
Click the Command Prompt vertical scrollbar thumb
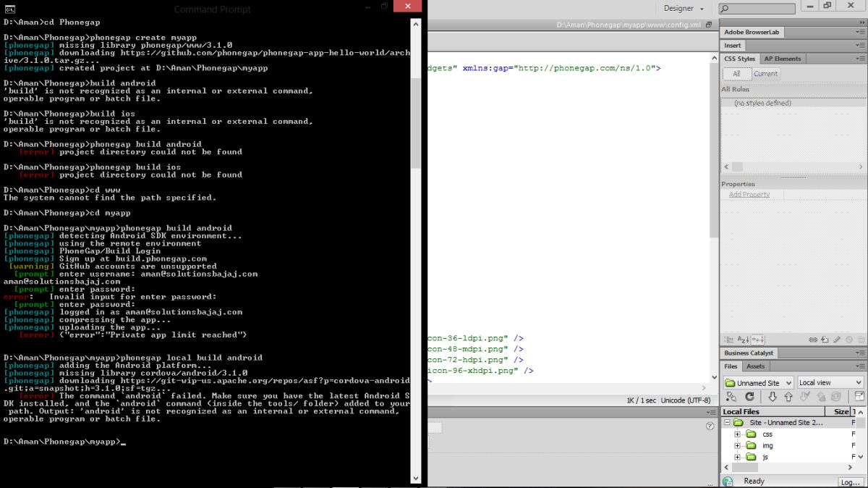point(416,123)
